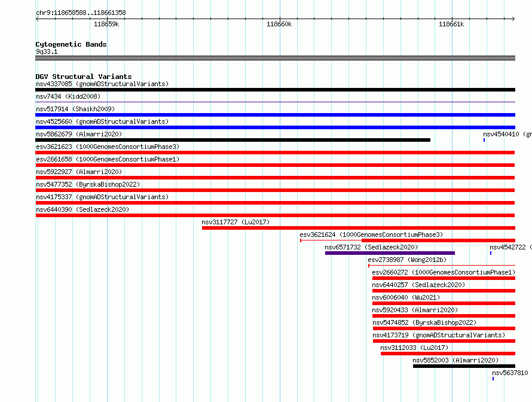Image resolution: width=532 pixels, height=402 pixels.
Task: Select the black nsv4337085 variant bar
Action: [x=275, y=90]
